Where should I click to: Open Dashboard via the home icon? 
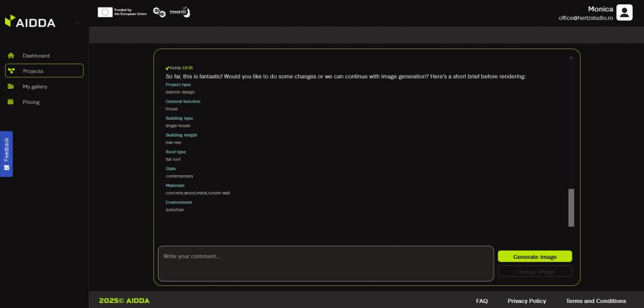point(11,55)
